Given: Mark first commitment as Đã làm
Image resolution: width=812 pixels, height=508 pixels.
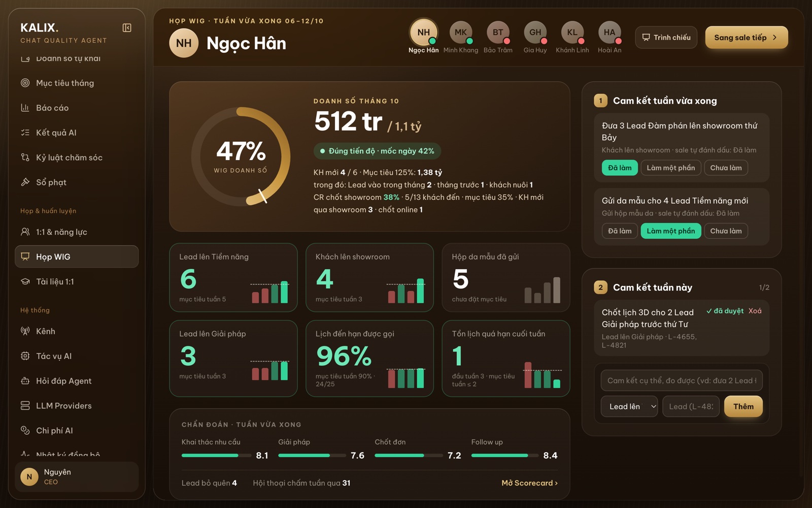Looking at the screenshot, I should (620, 168).
